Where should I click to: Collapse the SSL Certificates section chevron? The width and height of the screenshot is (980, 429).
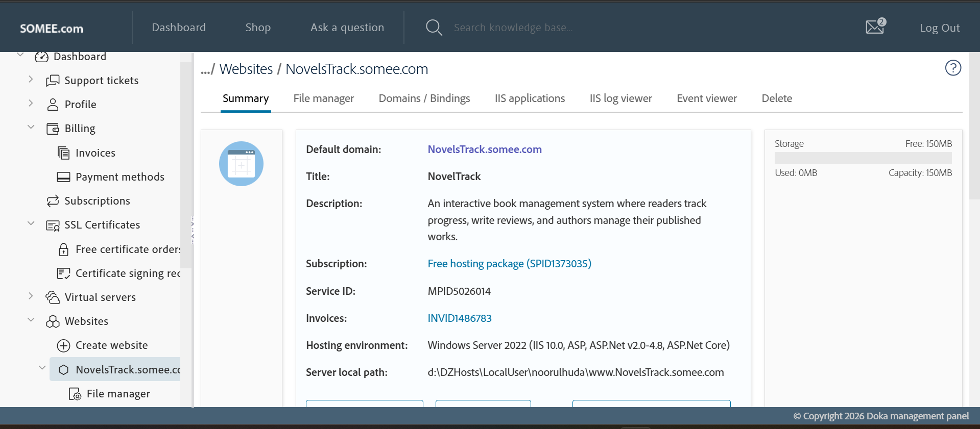(x=31, y=224)
